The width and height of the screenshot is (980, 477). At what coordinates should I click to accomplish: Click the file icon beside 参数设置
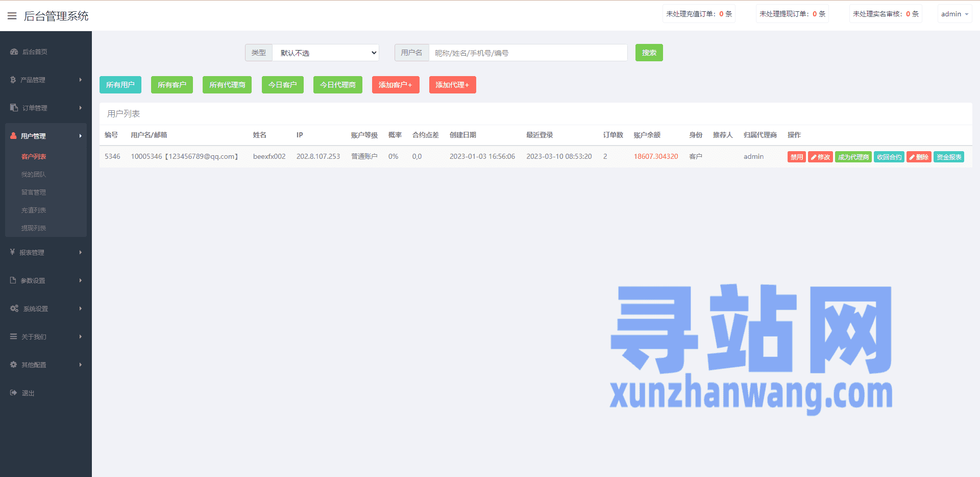(x=13, y=280)
